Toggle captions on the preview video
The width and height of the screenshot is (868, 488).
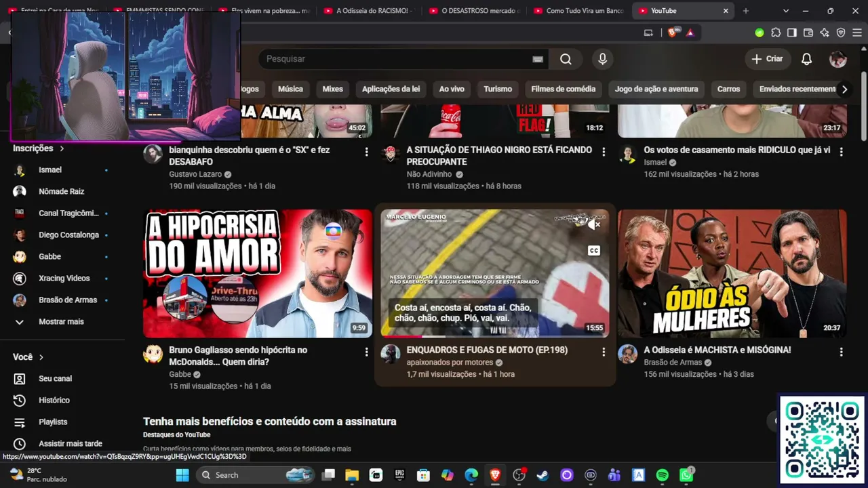point(594,251)
